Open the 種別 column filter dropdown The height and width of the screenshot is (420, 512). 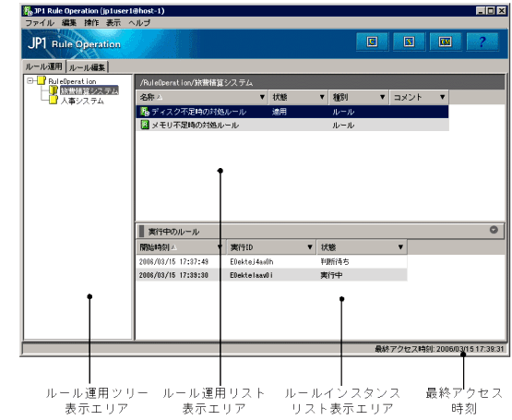(x=382, y=97)
